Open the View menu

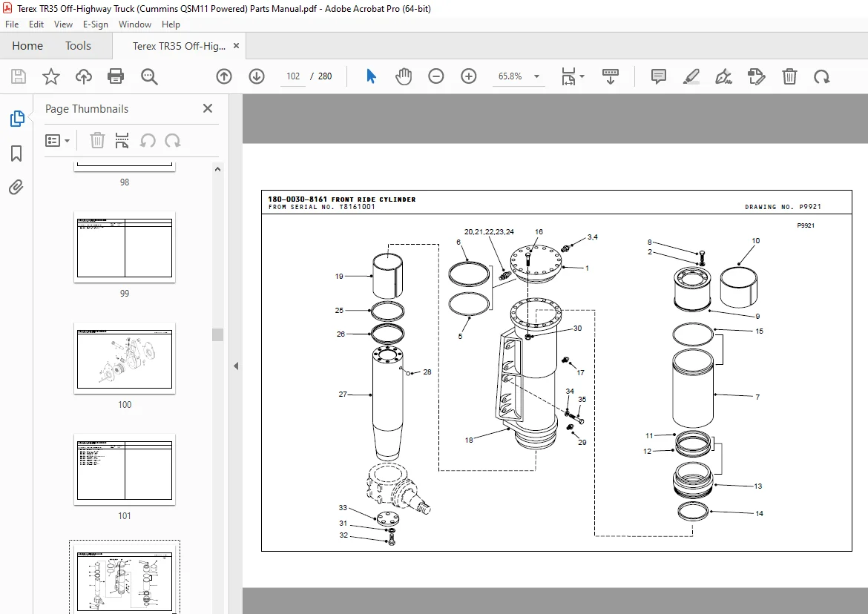(x=63, y=24)
